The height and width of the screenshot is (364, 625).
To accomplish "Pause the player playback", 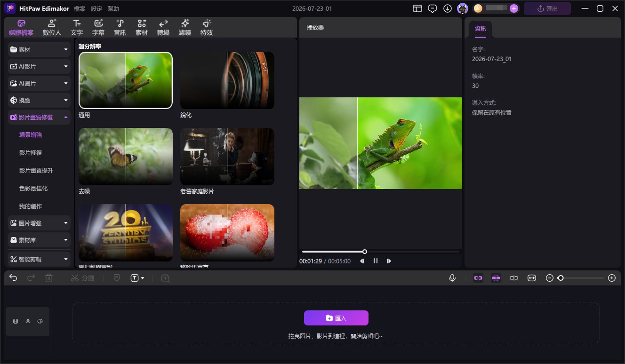I will (376, 261).
